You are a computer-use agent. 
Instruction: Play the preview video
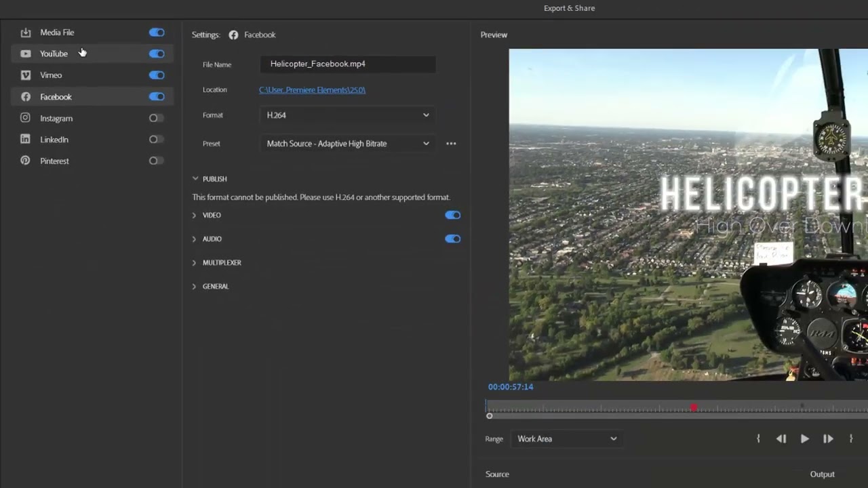804,439
